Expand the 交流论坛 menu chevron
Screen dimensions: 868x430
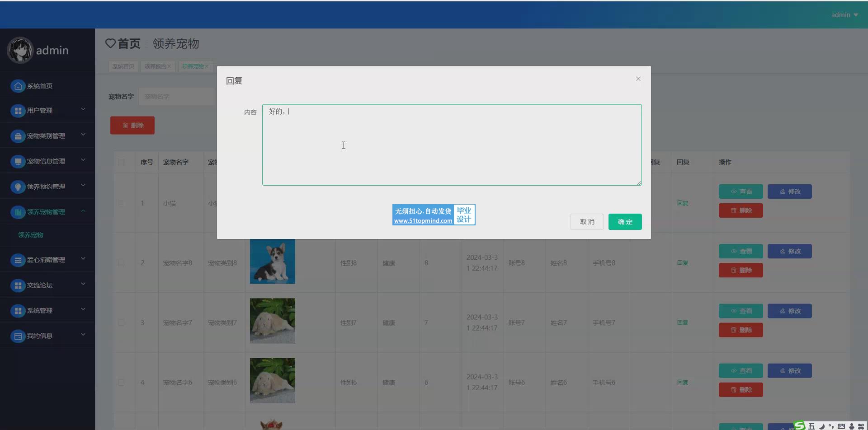(83, 284)
